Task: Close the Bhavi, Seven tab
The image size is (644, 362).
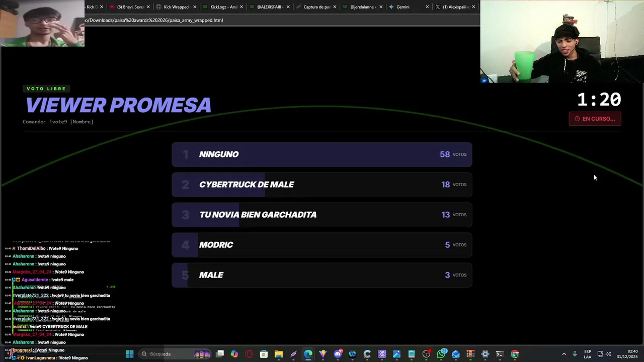Action: 148,7
